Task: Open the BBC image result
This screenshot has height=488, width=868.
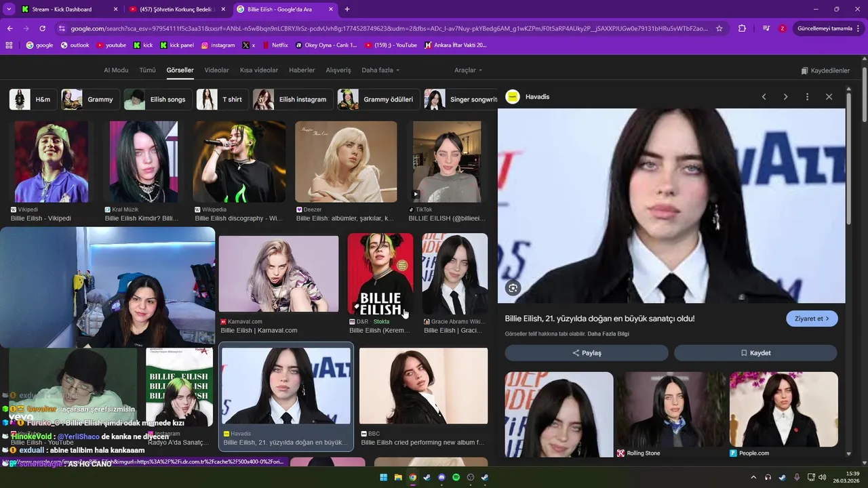Action: tap(423, 386)
